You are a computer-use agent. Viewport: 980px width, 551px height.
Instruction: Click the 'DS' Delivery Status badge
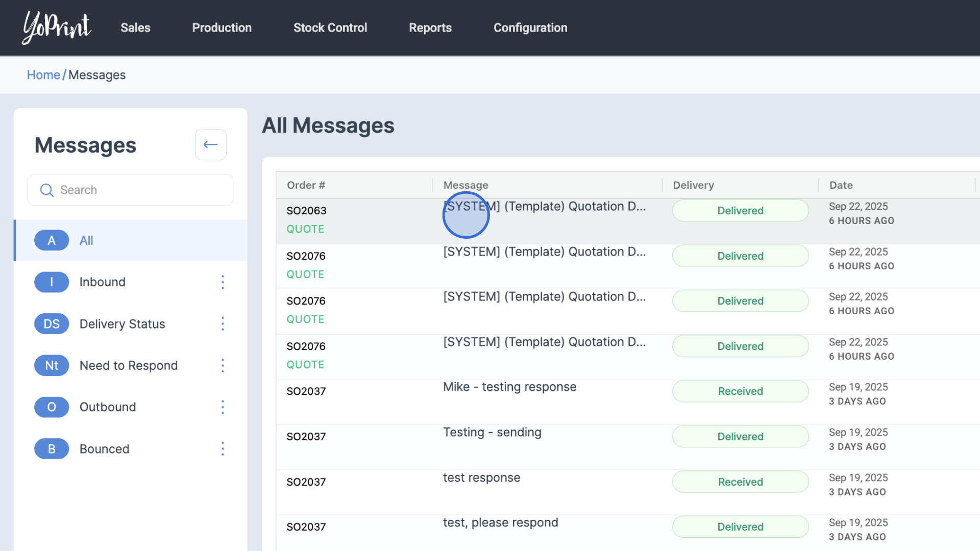coord(52,324)
